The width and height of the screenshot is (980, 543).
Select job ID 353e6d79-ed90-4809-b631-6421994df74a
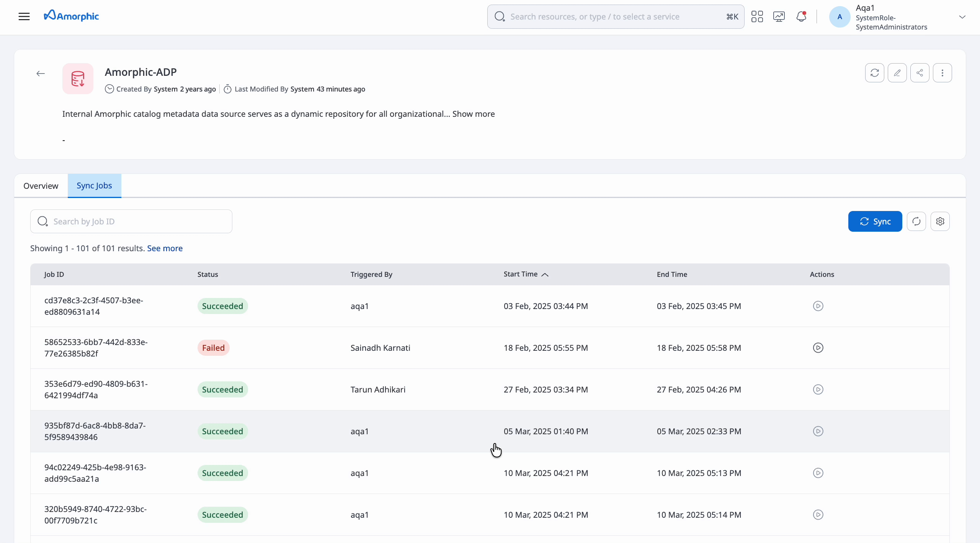pos(96,389)
